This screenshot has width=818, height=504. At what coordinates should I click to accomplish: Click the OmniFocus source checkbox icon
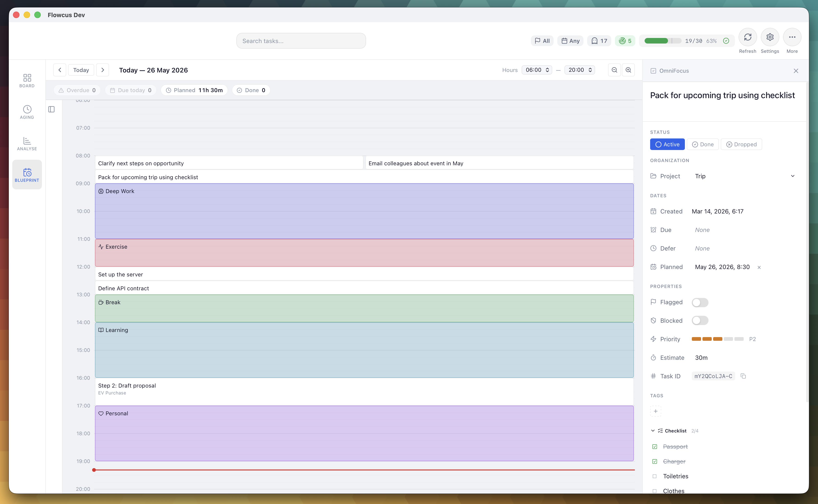(x=653, y=71)
